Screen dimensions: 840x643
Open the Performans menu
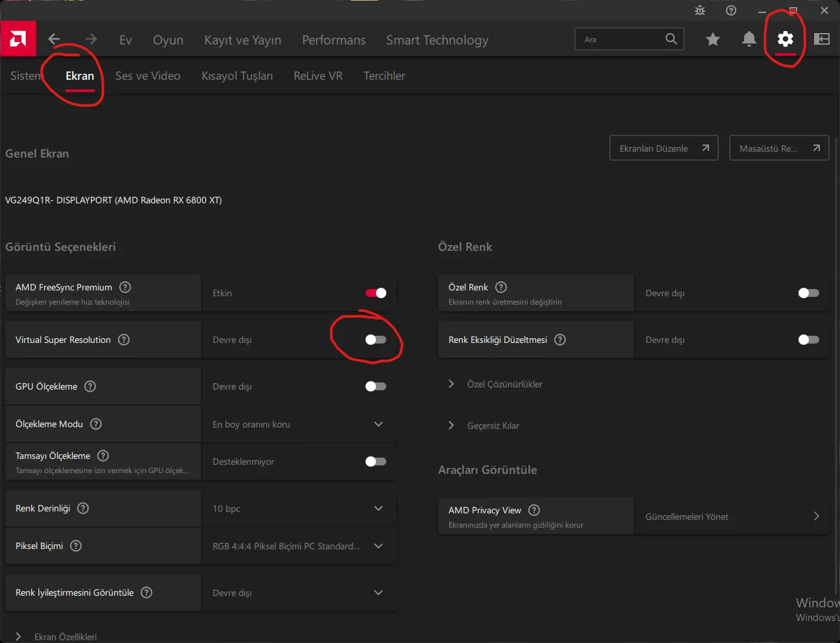[x=334, y=40]
